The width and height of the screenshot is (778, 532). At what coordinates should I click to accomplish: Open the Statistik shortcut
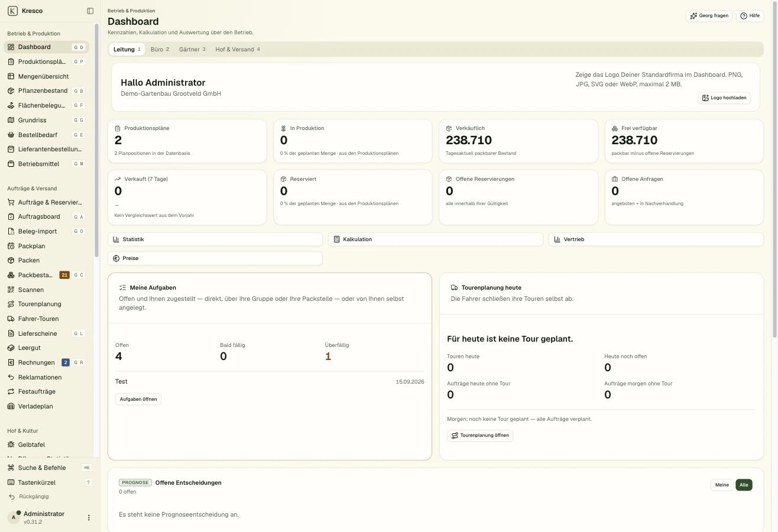[215, 239]
